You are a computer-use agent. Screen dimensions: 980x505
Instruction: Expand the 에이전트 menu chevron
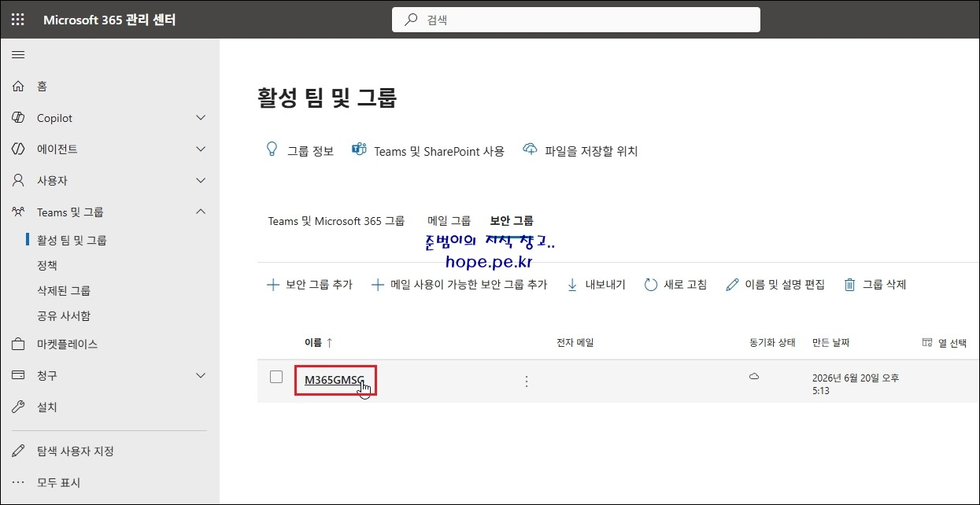[x=201, y=149]
